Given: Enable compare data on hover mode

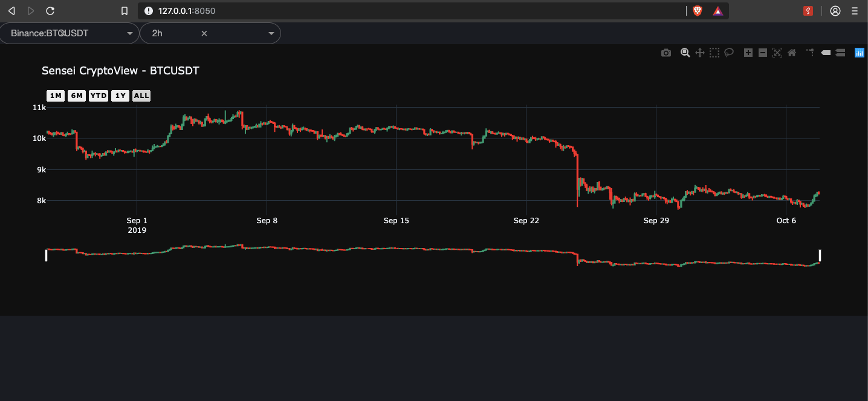Looking at the screenshot, I should (x=840, y=53).
